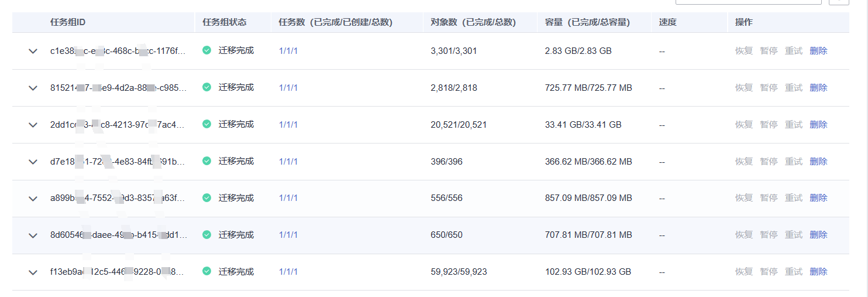Click the 任务组状态 column header
Screen dimensions: 868x297
[225, 22]
